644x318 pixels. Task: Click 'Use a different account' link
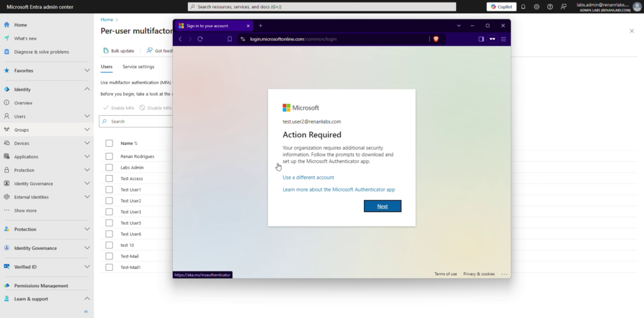point(308,178)
